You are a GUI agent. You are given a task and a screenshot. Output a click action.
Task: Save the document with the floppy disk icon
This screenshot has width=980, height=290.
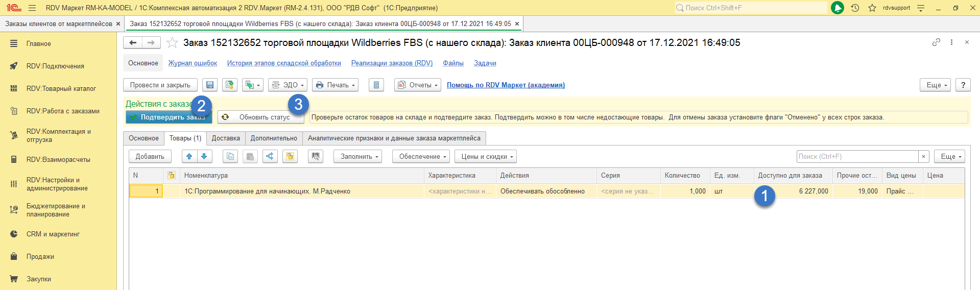tap(210, 85)
